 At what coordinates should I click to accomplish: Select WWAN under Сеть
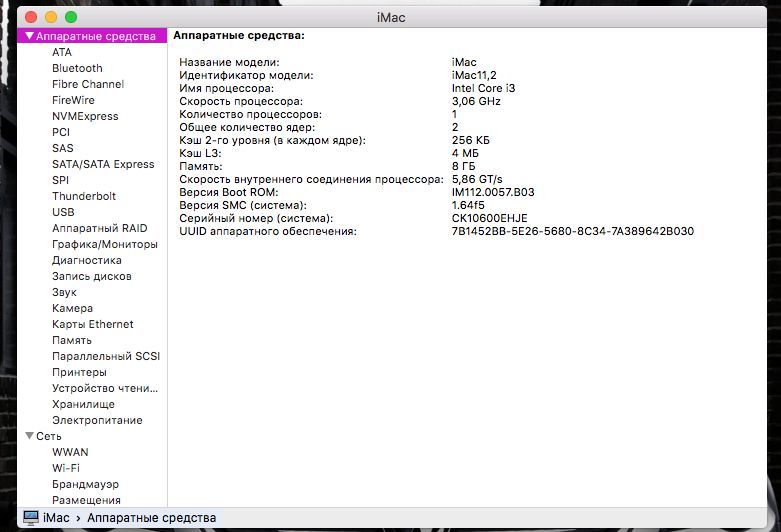click(x=70, y=452)
